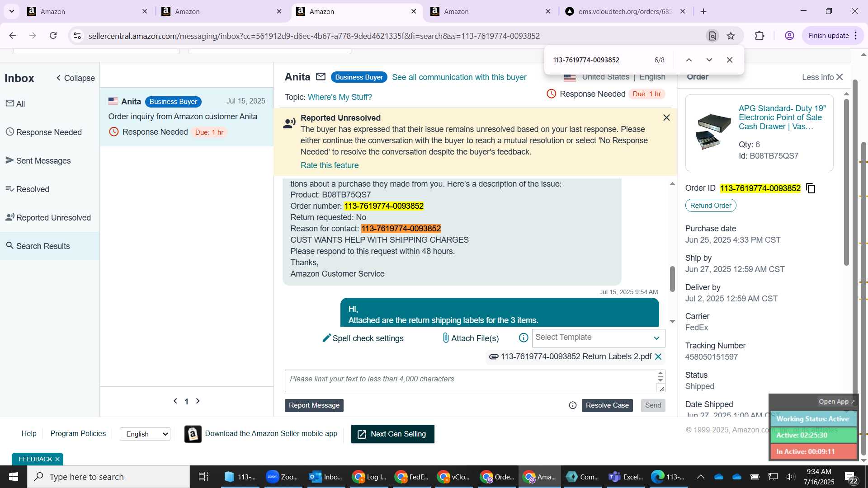Viewport: 868px width, 488px height.
Task: Click Rate this feature link
Action: (330, 165)
